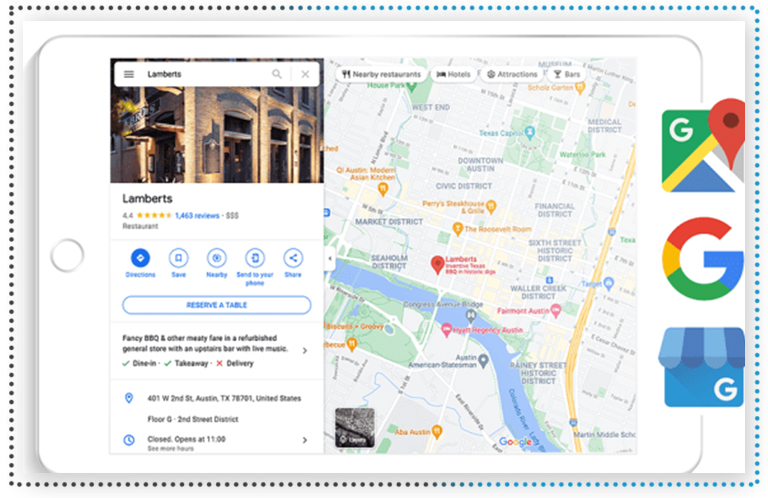Filter by Hotels chip

(x=454, y=74)
